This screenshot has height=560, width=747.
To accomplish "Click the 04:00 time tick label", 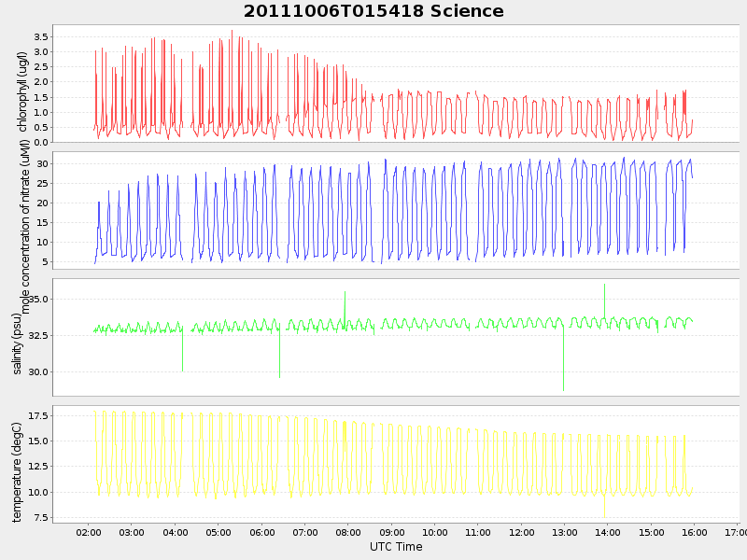I will [176, 532].
